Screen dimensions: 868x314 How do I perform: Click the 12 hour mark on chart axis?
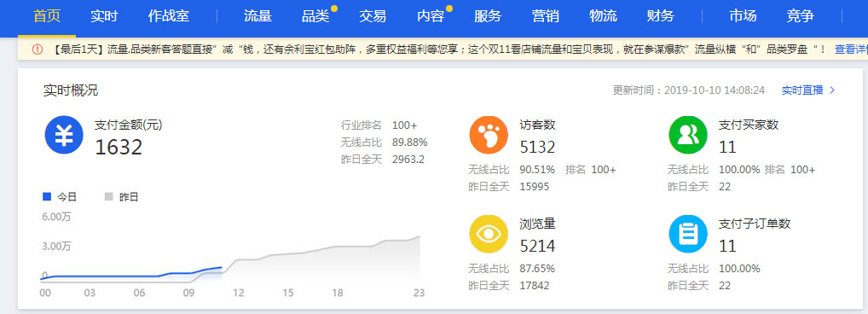pyautogui.click(x=239, y=293)
